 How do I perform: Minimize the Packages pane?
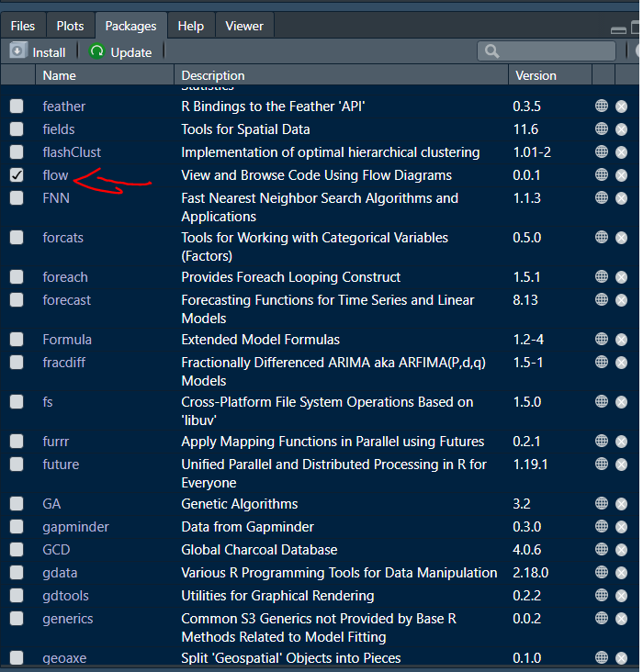618,30
